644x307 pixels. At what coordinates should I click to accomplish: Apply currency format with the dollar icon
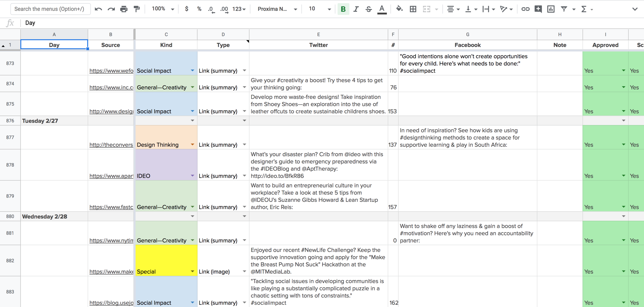click(x=186, y=9)
